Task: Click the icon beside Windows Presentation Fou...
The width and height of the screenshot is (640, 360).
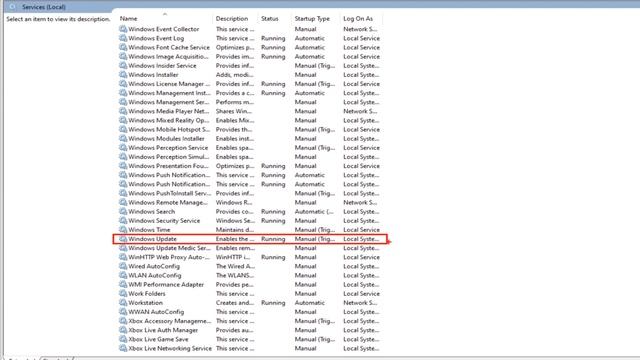Action: [x=123, y=166]
